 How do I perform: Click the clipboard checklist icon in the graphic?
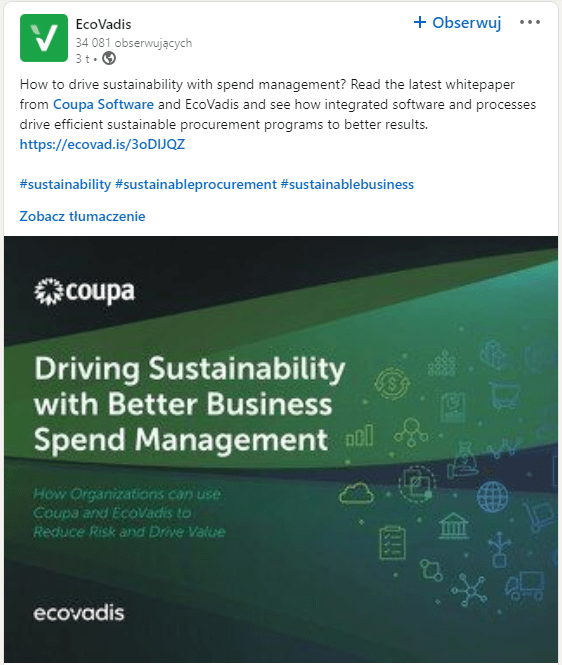pos(392,542)
